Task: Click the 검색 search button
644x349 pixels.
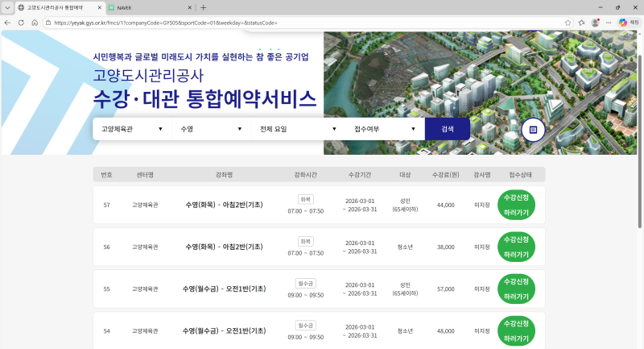Action: 448,129
